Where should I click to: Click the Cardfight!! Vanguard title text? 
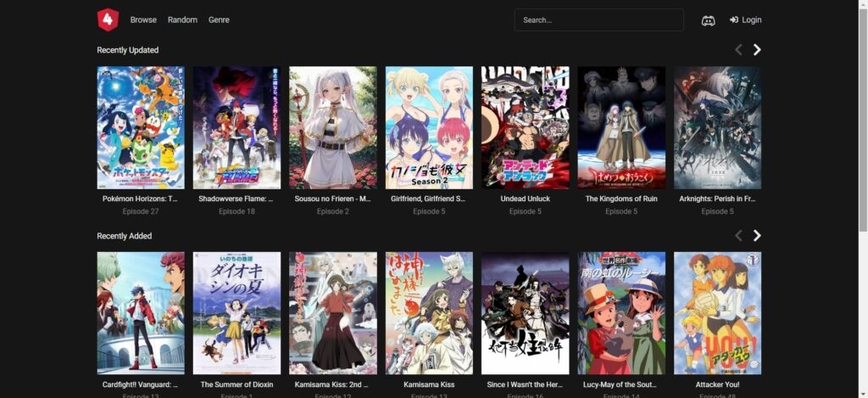pyautogui.click(x=141, y=384)
